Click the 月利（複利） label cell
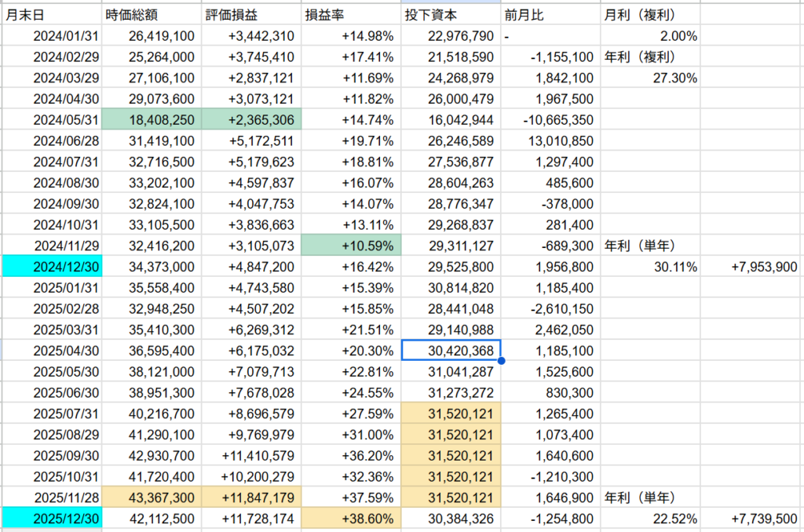 [650, 16]
